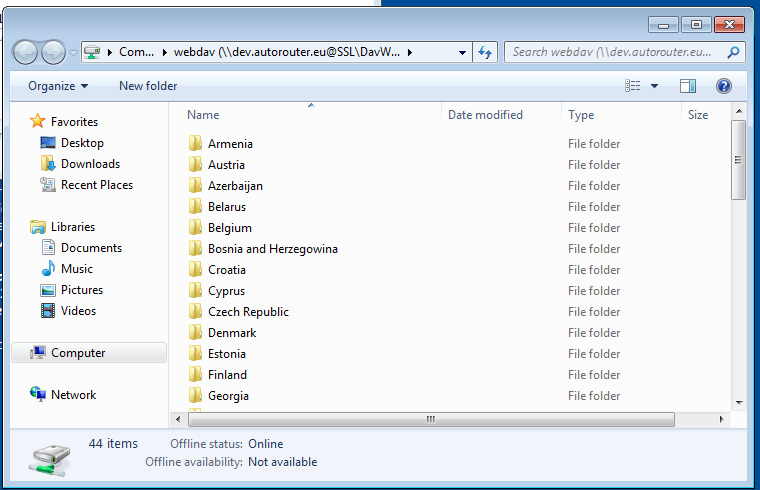
Task: Open Desktop in the navigation pane
Action: tap(72, 143)
